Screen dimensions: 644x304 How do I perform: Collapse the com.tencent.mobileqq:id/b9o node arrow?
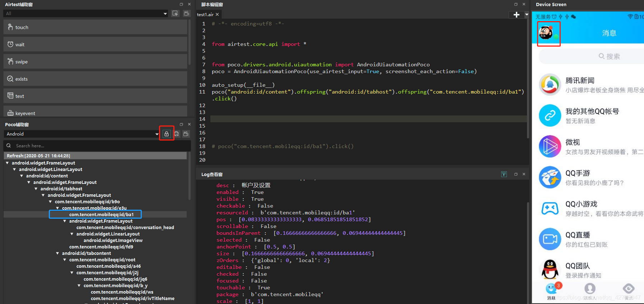click(50, 201)
